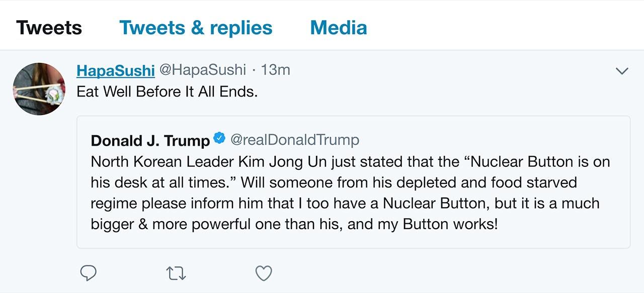Open the Tweets & replies tab
This screenshot has width=644, height=293.
tap(196, 28)
